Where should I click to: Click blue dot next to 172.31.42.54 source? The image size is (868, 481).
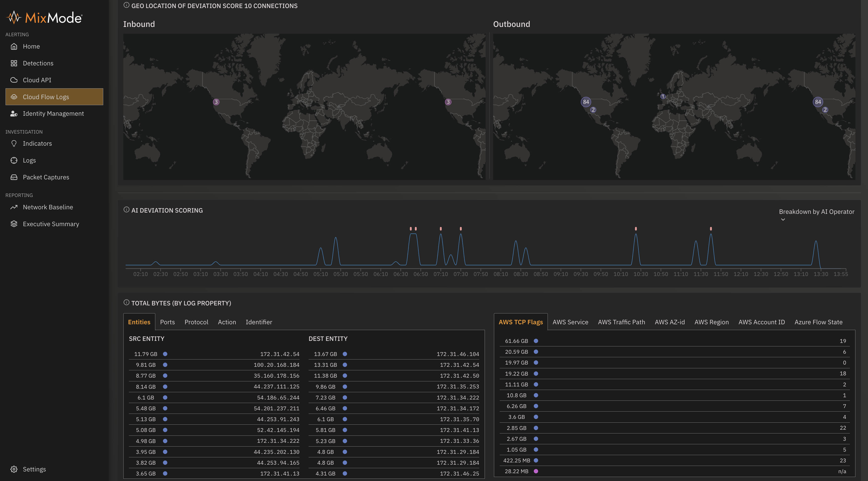coord(165,354)
